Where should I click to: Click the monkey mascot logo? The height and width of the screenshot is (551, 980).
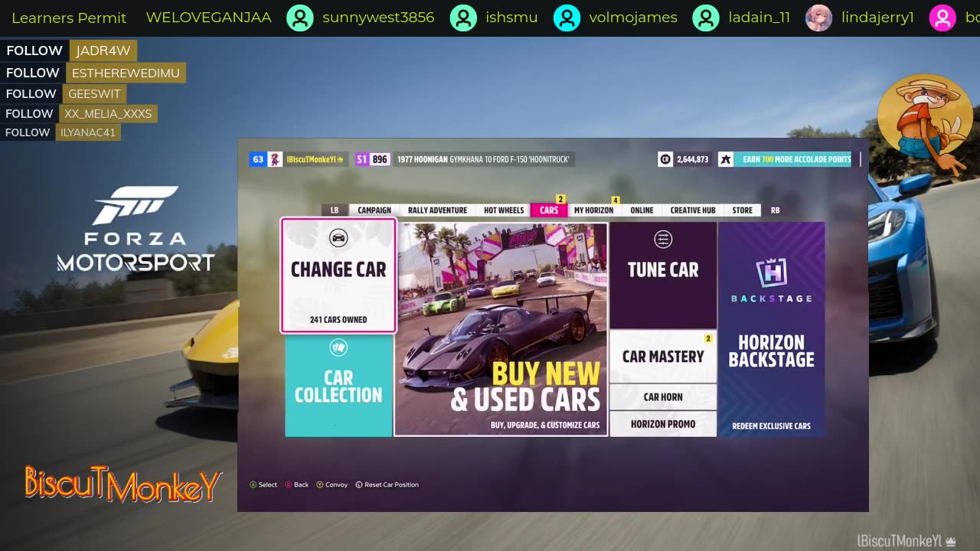925,125
